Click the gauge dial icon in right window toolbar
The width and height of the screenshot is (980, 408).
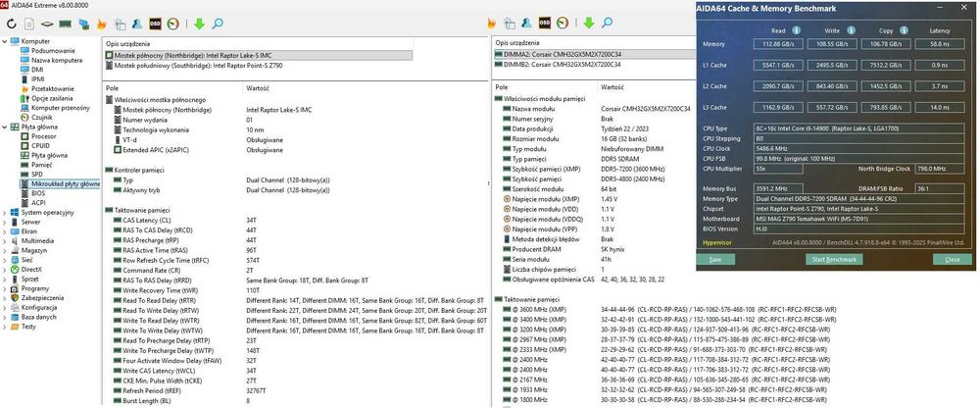(x=563, y=23)
